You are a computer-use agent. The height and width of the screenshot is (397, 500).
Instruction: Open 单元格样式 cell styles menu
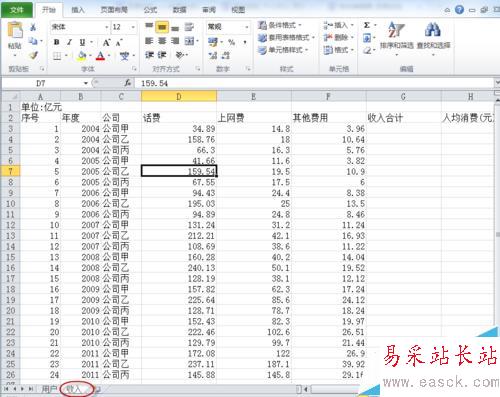pos(283,50)
